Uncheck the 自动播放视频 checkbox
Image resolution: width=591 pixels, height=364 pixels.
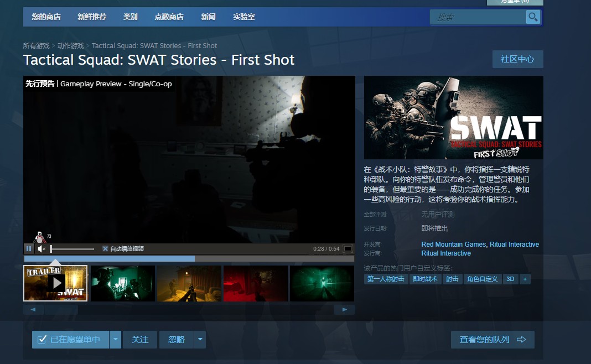105,249
